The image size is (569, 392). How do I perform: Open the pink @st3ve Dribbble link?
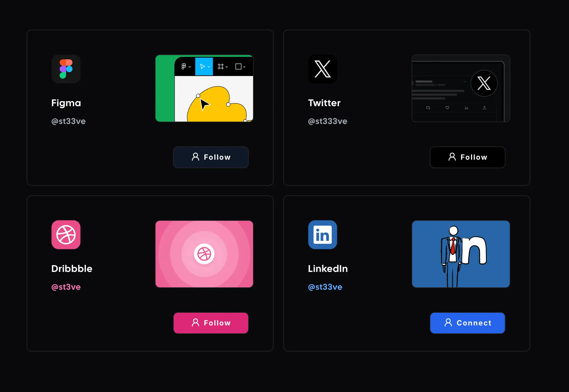(66, 287)
